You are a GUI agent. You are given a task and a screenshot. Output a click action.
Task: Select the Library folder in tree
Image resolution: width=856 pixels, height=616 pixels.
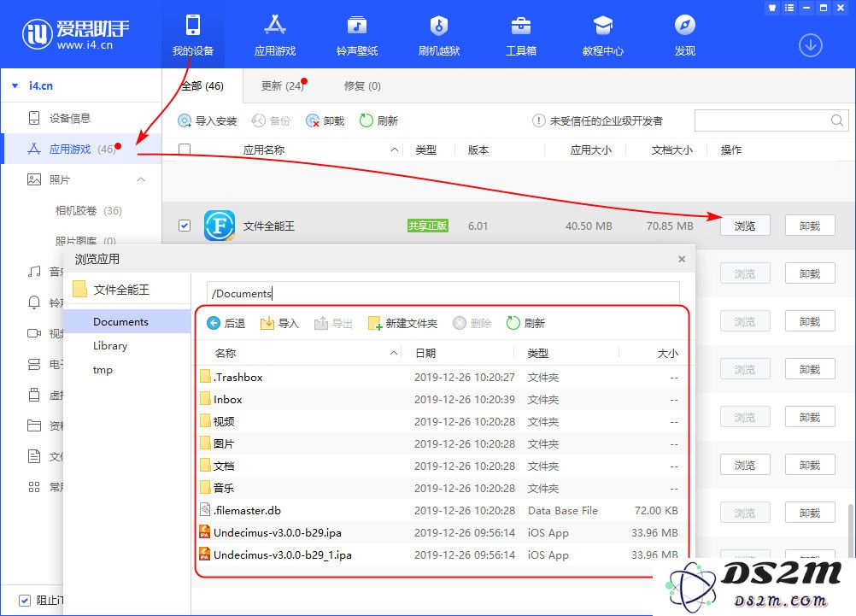[109, 346]
